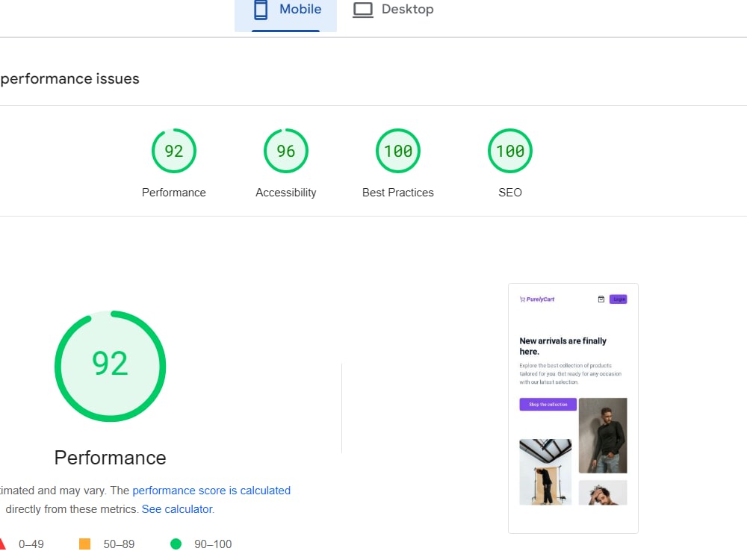The image size is (747, 560).
Task: Click the red triangle 0–49 legend icon
Action: (2, 544)
